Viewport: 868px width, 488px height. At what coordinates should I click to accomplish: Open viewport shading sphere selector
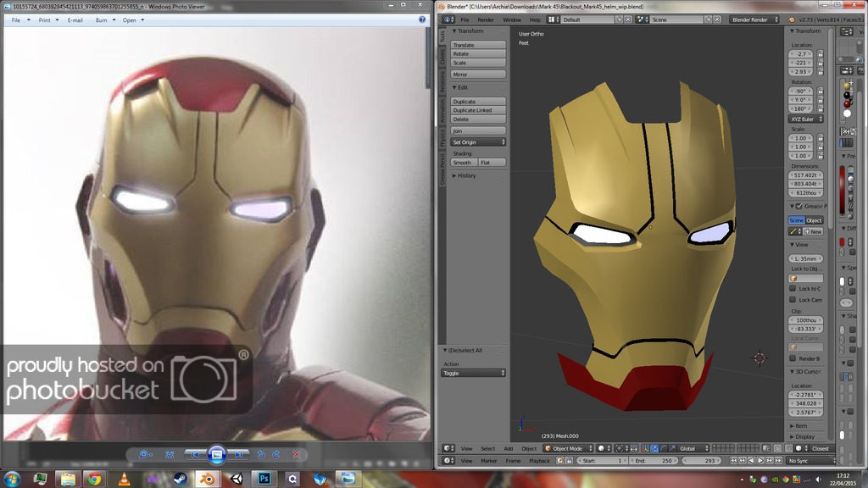604,448
